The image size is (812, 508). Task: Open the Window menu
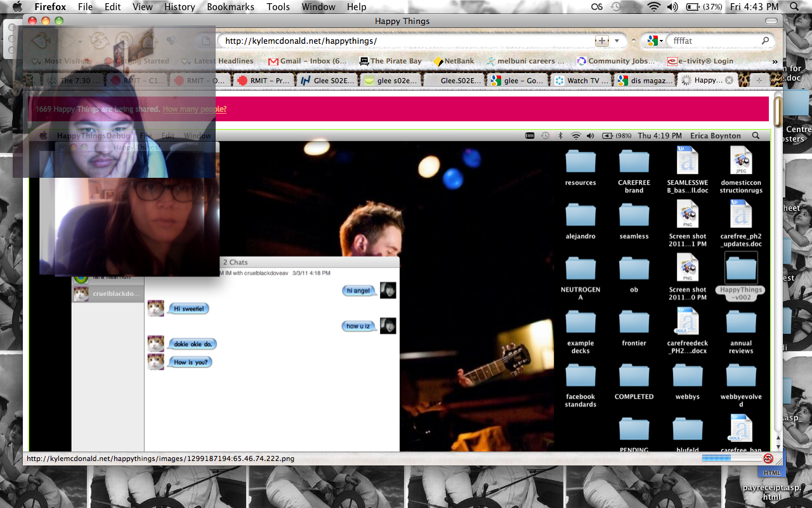point(318,7)
